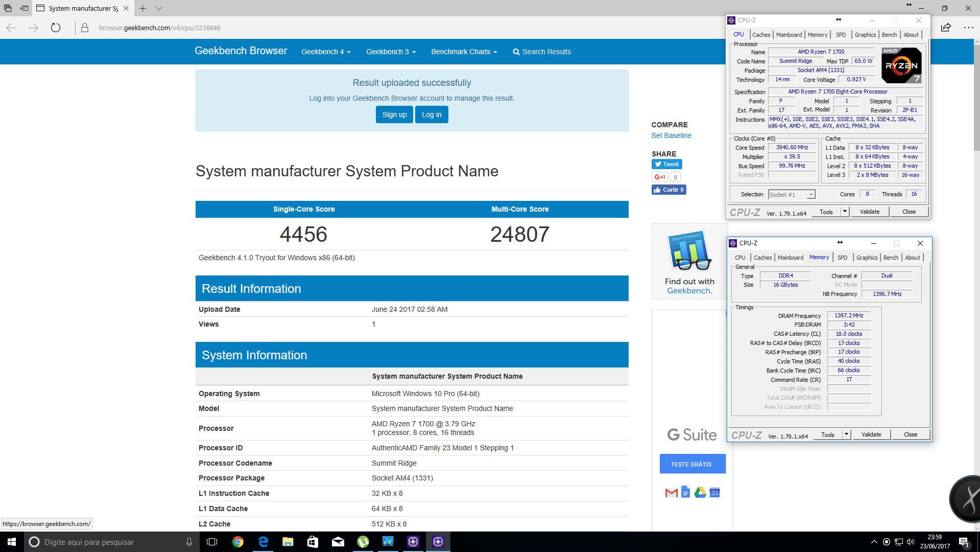The width and height of the screenshot is (980, 552).
Task: Click the Cortana microphone icon
Action: point(189,542)
